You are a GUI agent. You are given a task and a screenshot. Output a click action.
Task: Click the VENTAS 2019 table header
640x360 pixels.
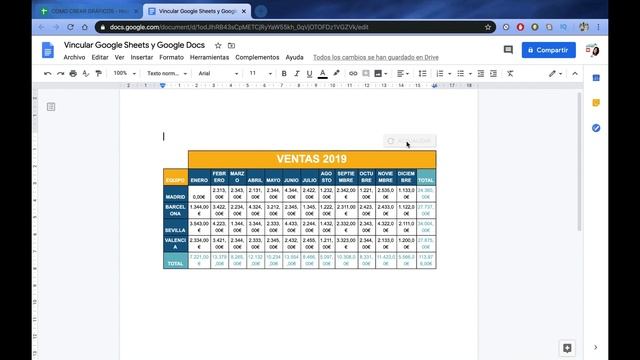coord(312,159)
